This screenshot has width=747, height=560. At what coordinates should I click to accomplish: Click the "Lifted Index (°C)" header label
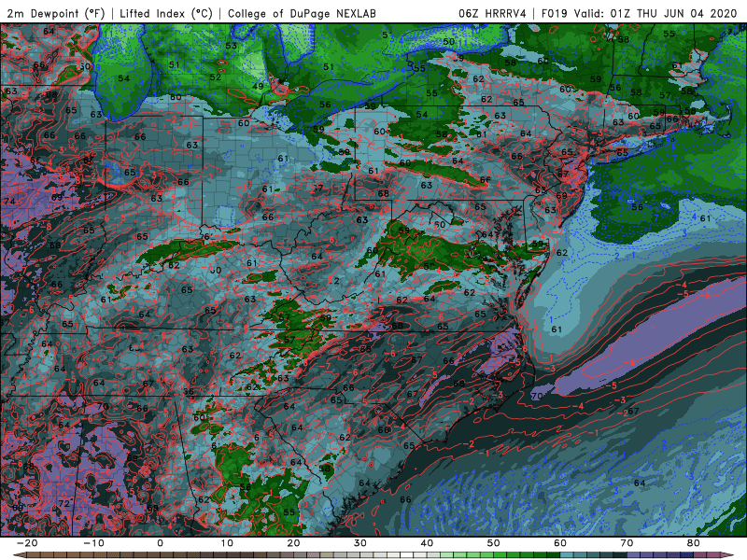(166, 13)
